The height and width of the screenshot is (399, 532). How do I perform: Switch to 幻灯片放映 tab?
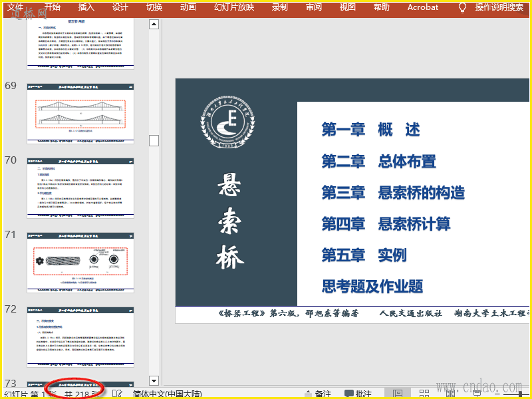click(234, 7)
